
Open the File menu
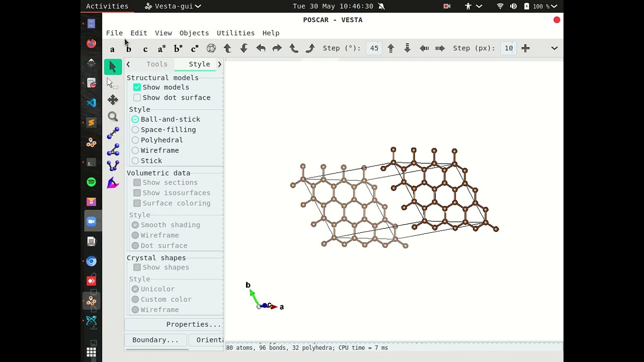(x=114, y=33)
